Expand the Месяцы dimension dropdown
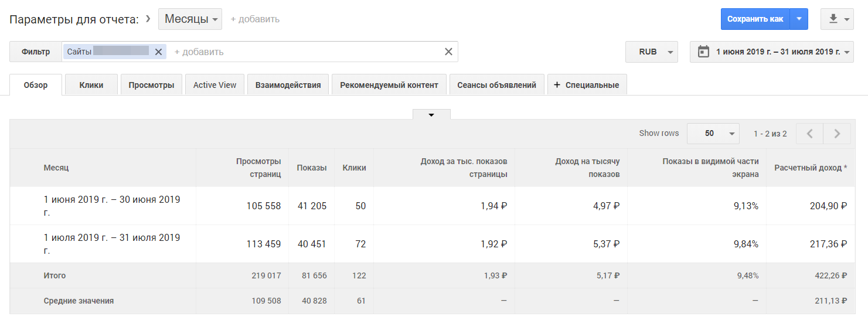The width and height of the screenshot is (868, 320). tap(190, 19)
